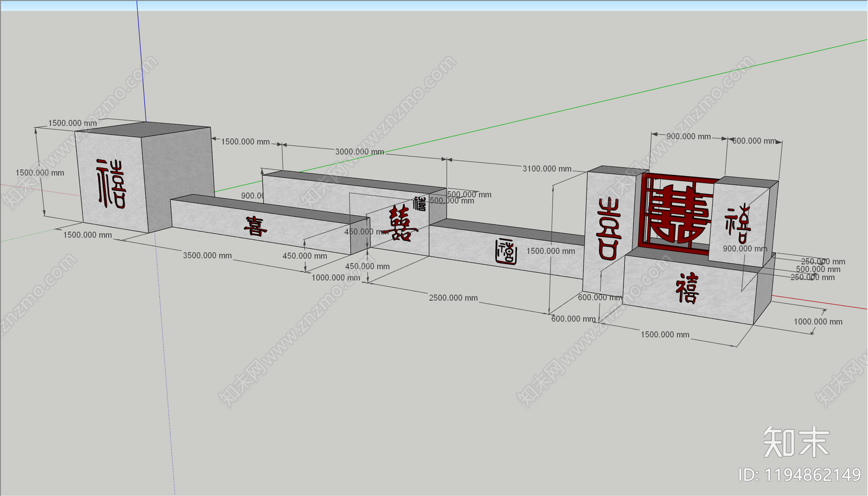Select the square seal character on the low wall
Image resolution: width=868 pixels, height=496 pixels.
(x=506, y=251)
